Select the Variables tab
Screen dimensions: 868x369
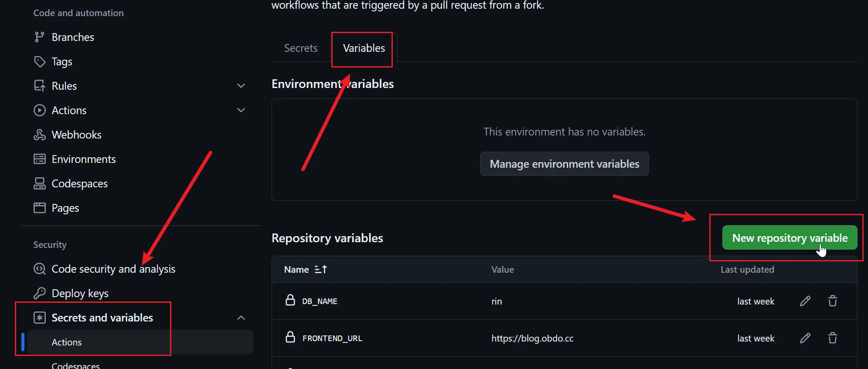(x=364, y=48)
